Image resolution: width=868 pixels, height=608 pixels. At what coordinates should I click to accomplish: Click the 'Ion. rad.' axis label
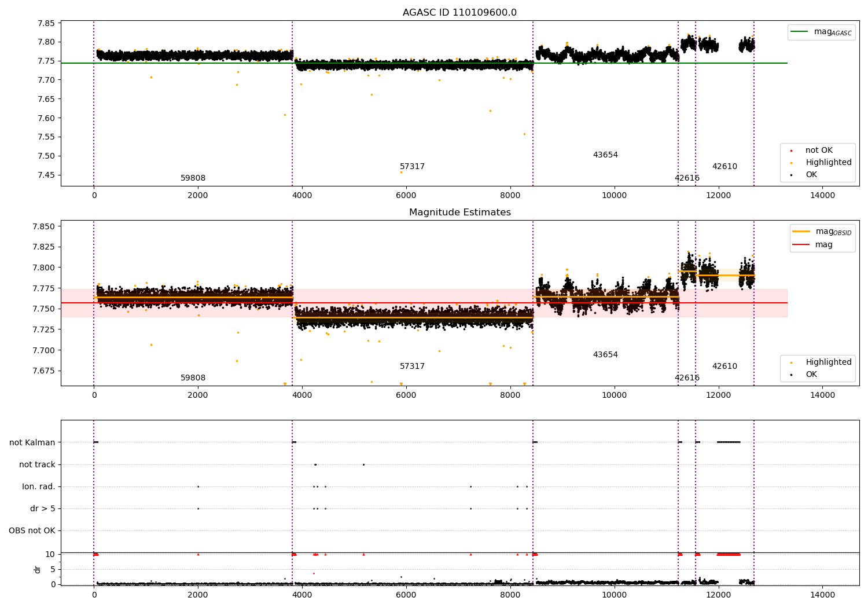[39, 486]
